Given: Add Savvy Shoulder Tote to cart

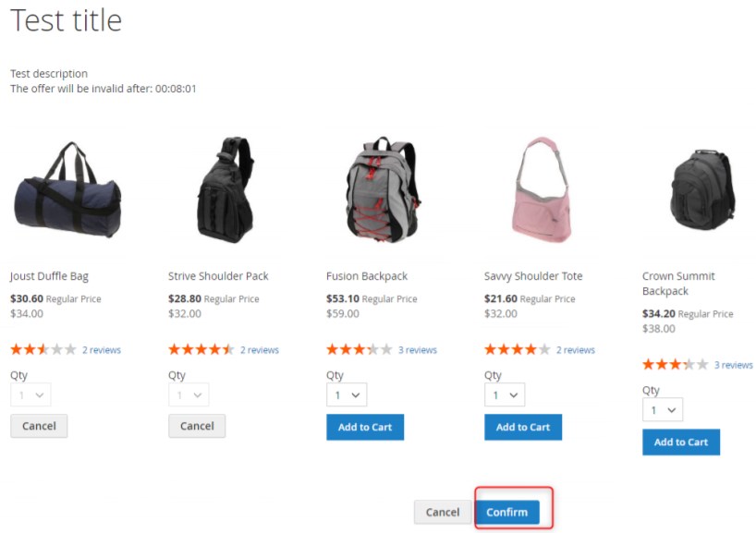Looking at the screenshot, I should [x=523, y=427].
